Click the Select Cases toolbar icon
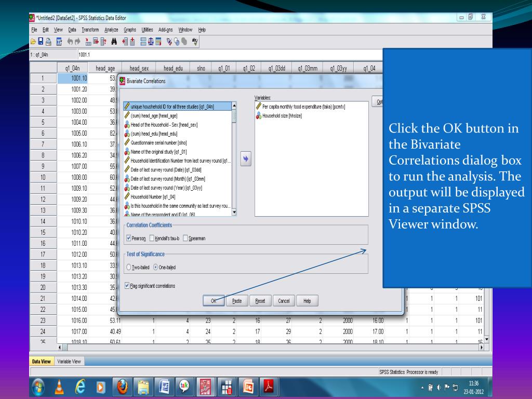532x399 pixels. pyautogui.click(x=158, y=42)
